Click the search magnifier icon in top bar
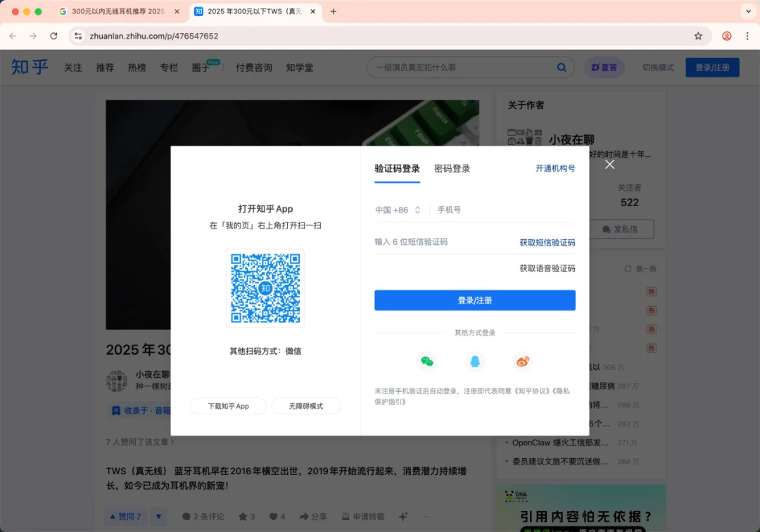The image size is (760, 532). coord(561,67)
